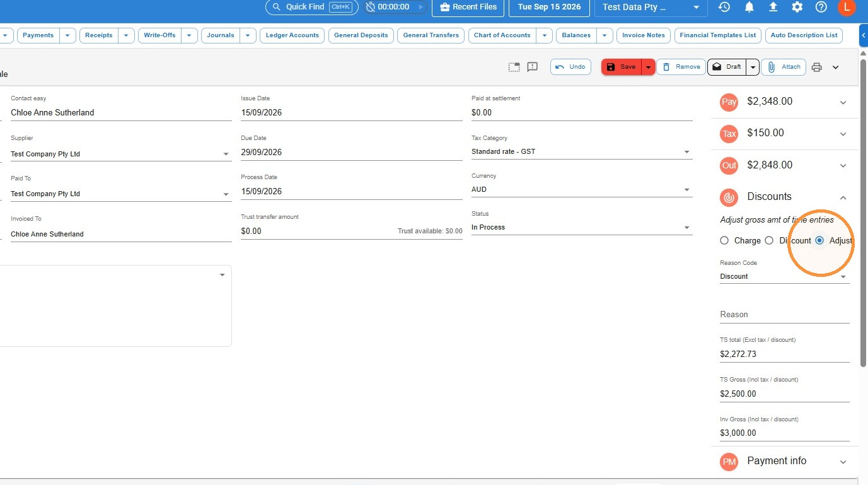Click the blue side panel collapse arrow
The image size is (868, 485).
[x=864, y=35]
